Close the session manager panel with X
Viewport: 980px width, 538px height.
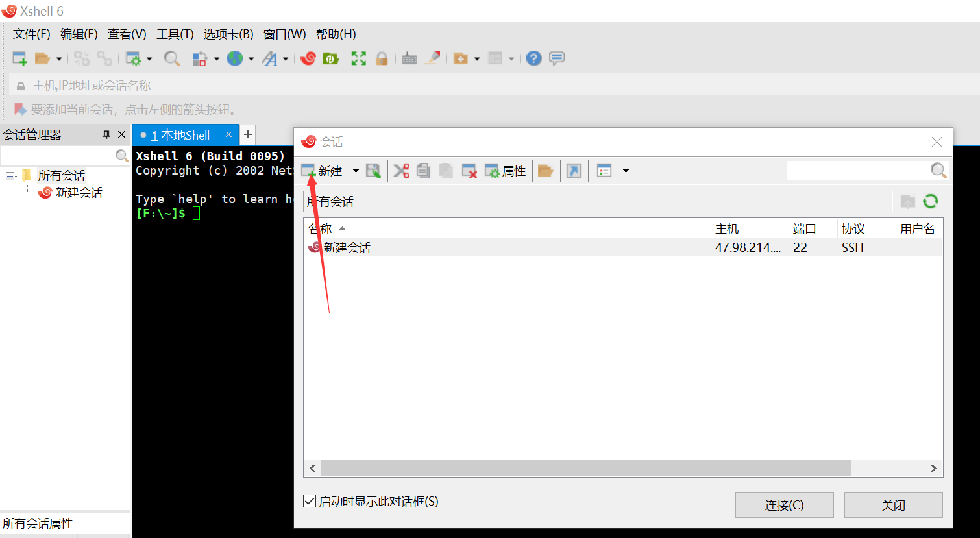(121, 134)
